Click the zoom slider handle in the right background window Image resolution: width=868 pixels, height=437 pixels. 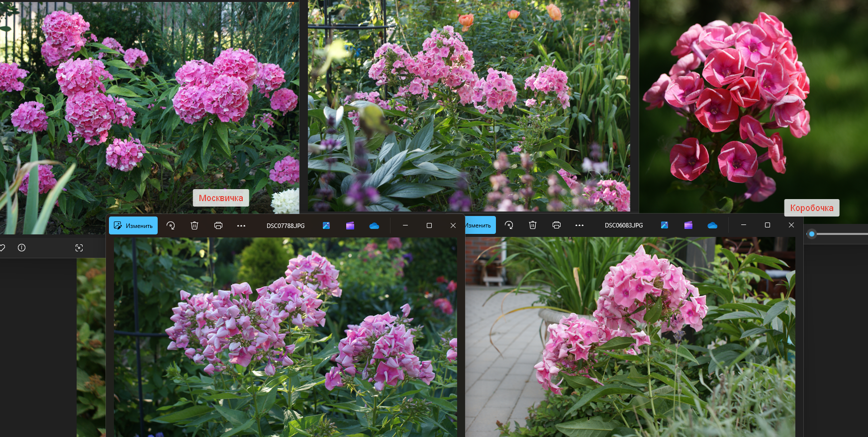812,234
